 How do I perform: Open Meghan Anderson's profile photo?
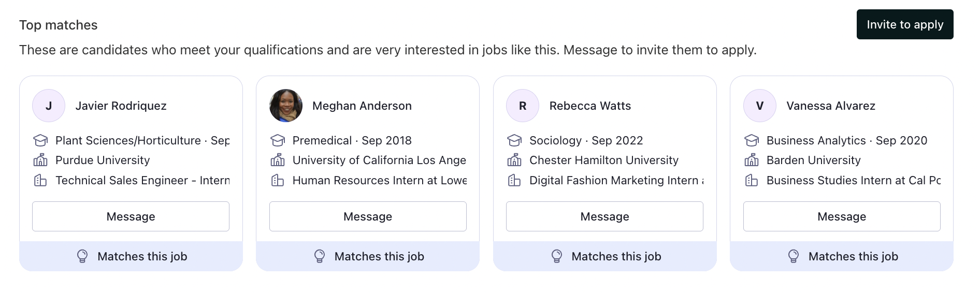coord(286,106)
